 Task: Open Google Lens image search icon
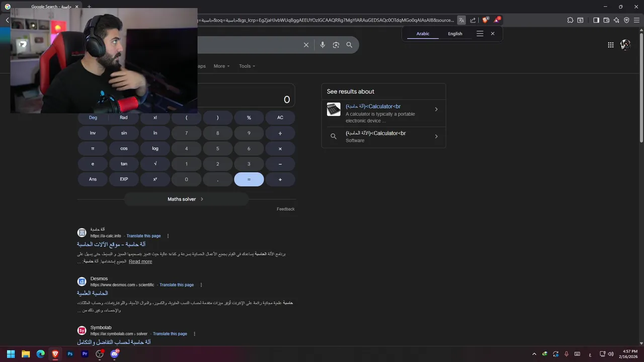point(336,45)
